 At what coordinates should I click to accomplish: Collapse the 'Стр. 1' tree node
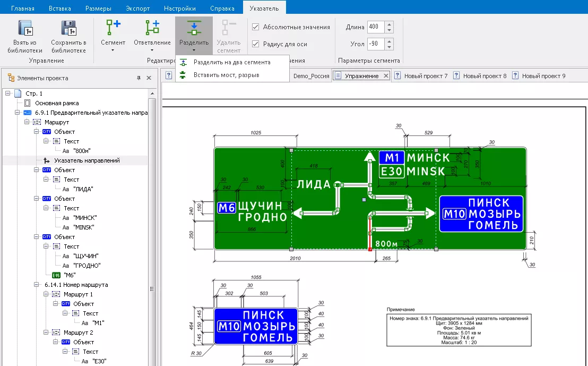(8, 93)
